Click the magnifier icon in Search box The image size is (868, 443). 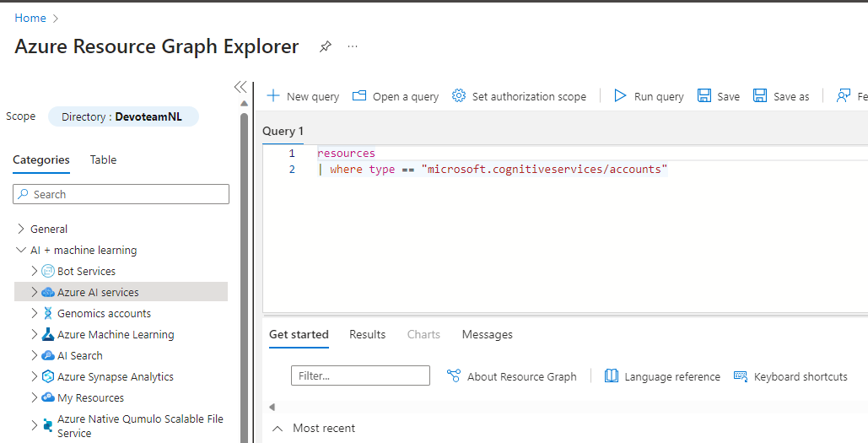(24, 194)
